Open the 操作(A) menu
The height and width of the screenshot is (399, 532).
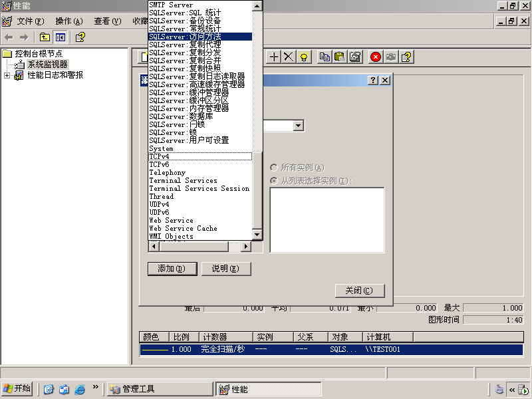[x=69, y=21]
